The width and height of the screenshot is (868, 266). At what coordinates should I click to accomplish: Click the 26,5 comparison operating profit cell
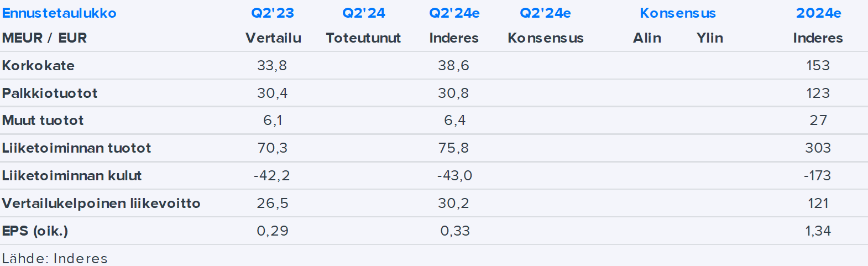click(273, 204)
